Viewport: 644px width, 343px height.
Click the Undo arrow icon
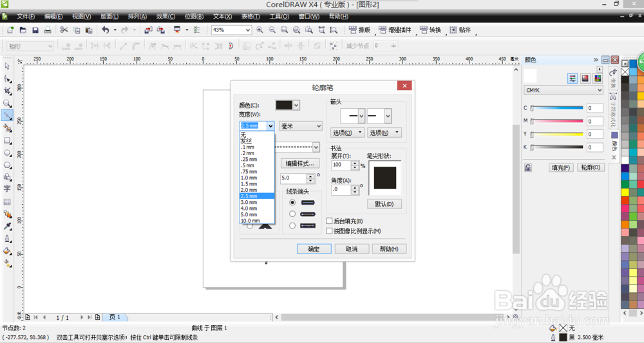point(106,30)
